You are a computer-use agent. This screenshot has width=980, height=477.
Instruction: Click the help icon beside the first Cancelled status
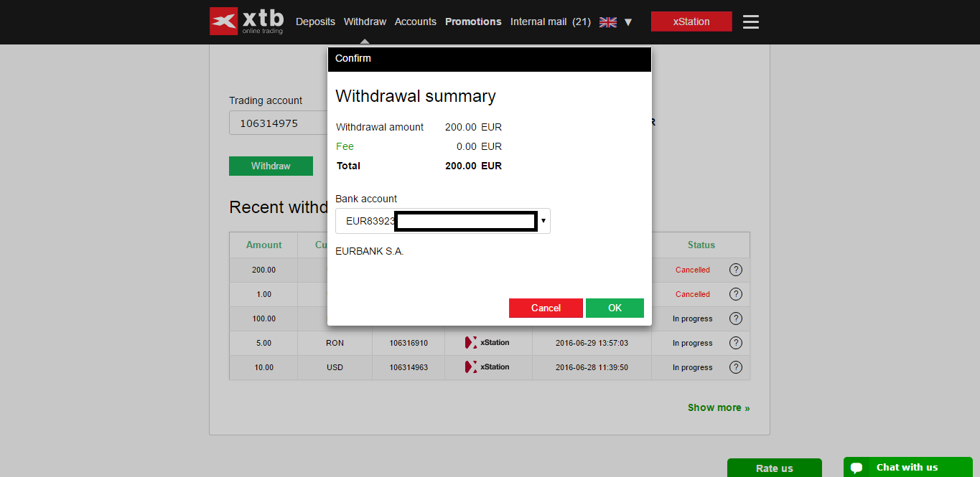(735, 269)
